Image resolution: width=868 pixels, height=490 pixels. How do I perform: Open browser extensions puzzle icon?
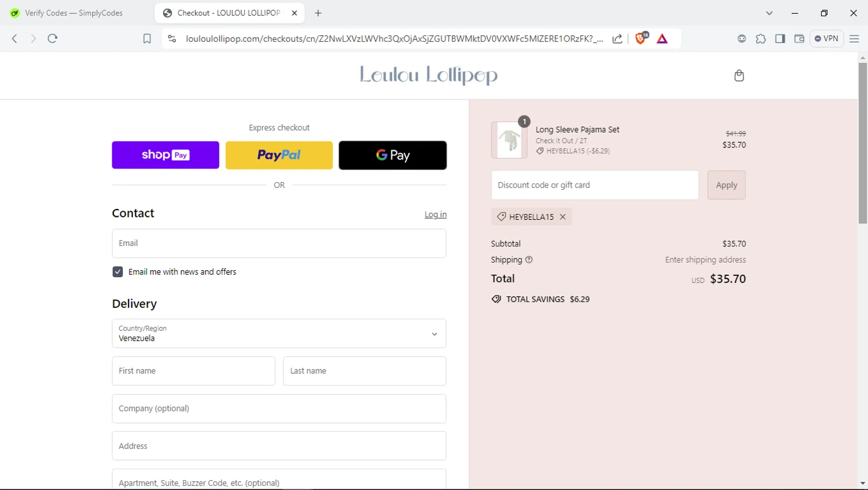pyautogui.click(x=761, y=39)
